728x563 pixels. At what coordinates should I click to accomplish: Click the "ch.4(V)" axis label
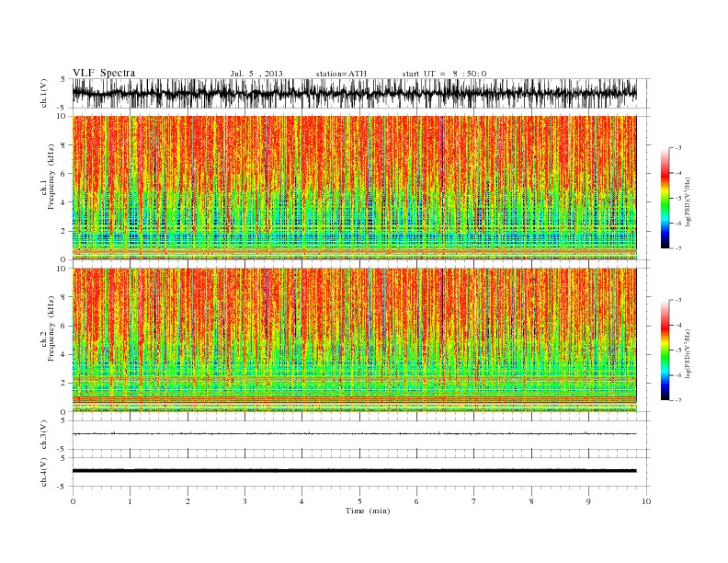[44, 472]
